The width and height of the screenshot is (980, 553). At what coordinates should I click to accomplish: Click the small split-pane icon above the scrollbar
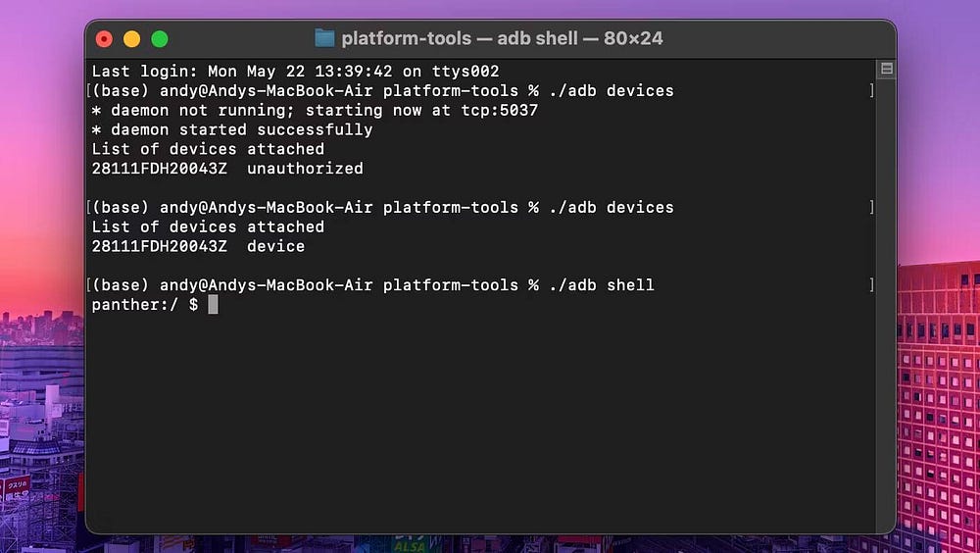click(x=886, y=69)
